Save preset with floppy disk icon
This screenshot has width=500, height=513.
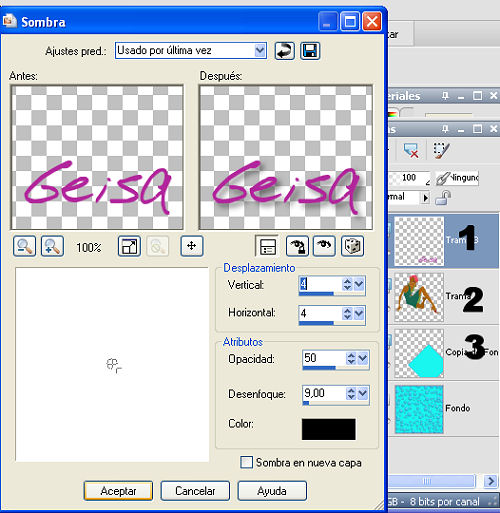pos(310,51)
